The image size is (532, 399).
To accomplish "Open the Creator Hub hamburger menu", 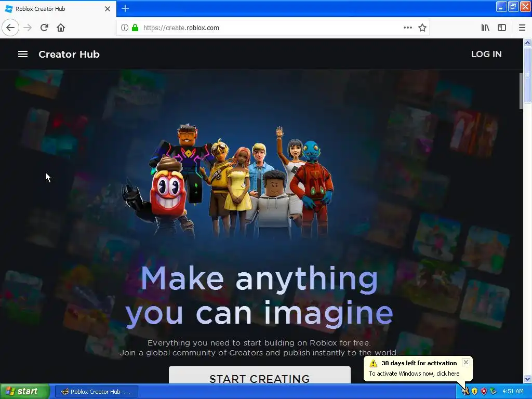I will 23,54.
